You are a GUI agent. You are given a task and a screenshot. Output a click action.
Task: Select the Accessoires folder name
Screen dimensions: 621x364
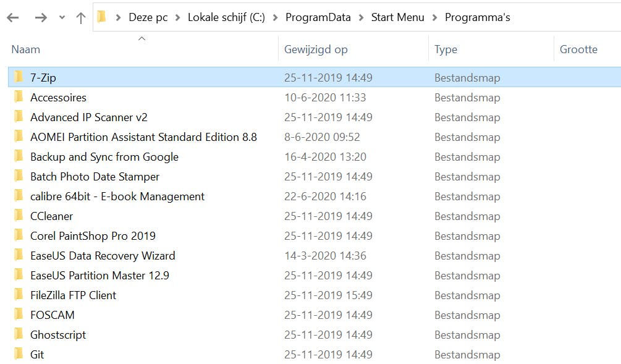[58, 98]
